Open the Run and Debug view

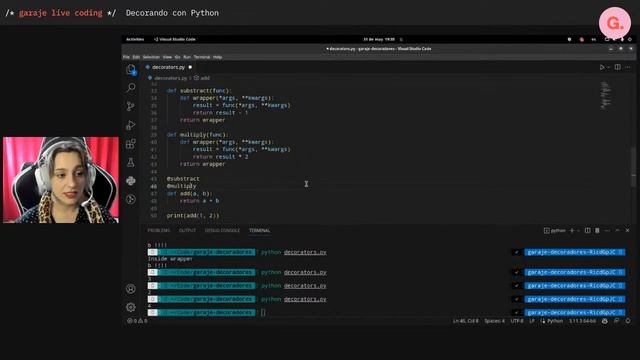(x=131, y=125)
